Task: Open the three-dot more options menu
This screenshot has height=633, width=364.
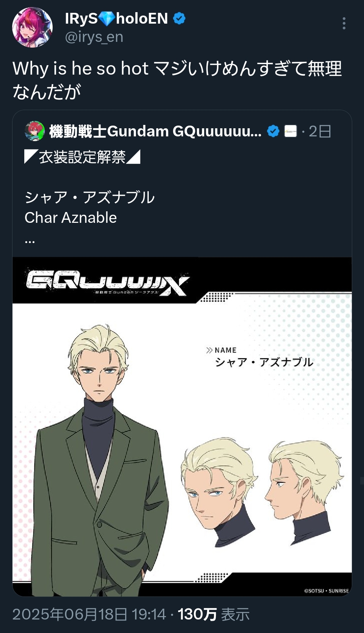Action: [344, 23]
